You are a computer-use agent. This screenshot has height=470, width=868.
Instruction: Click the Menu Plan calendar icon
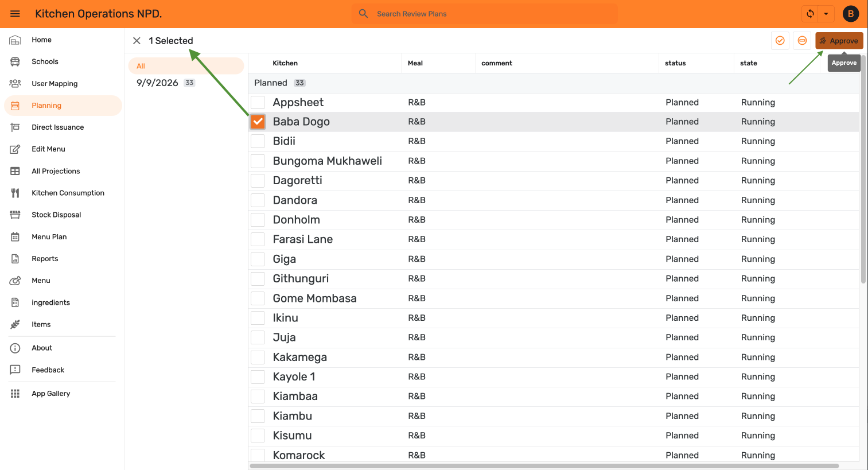tap(15, 236)
